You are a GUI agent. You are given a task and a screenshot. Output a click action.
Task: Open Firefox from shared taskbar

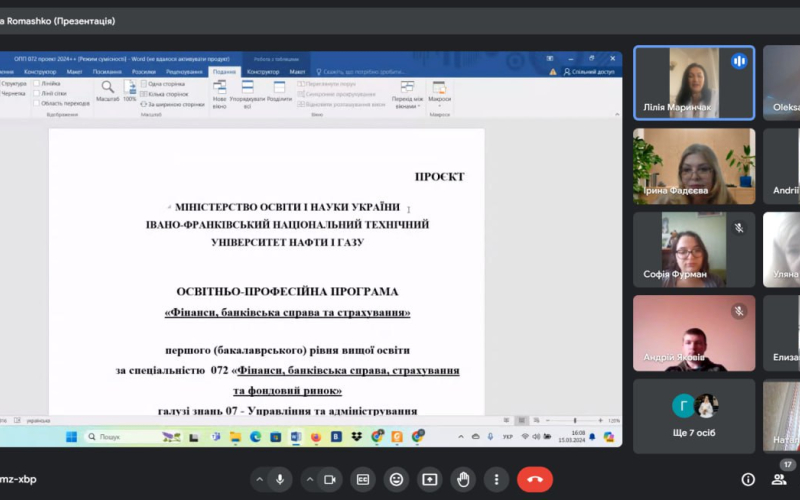(x=316, y=437)
